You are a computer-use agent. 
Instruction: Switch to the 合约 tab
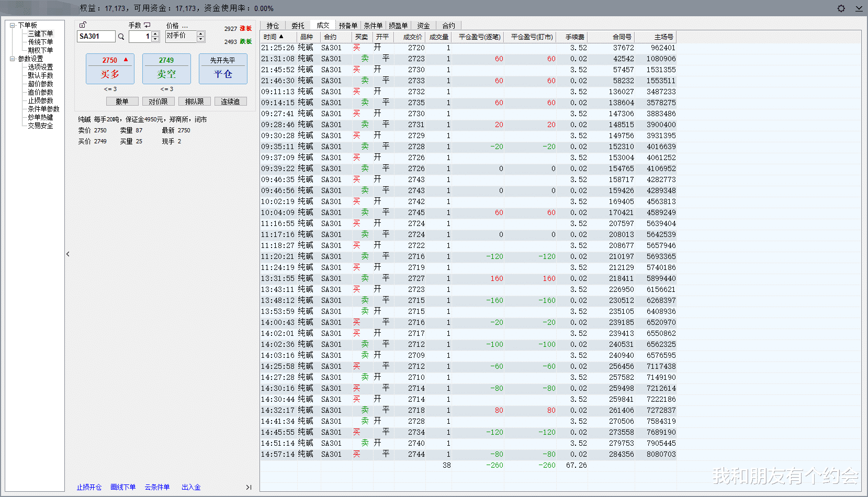click(x=448, y=26)
